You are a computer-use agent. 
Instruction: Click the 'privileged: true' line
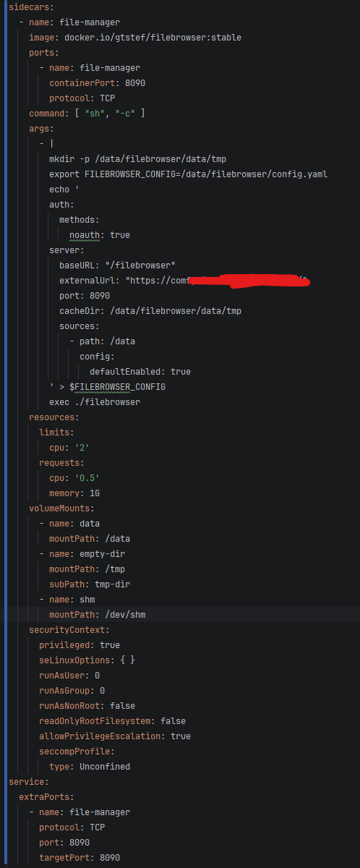pos(80,645)
